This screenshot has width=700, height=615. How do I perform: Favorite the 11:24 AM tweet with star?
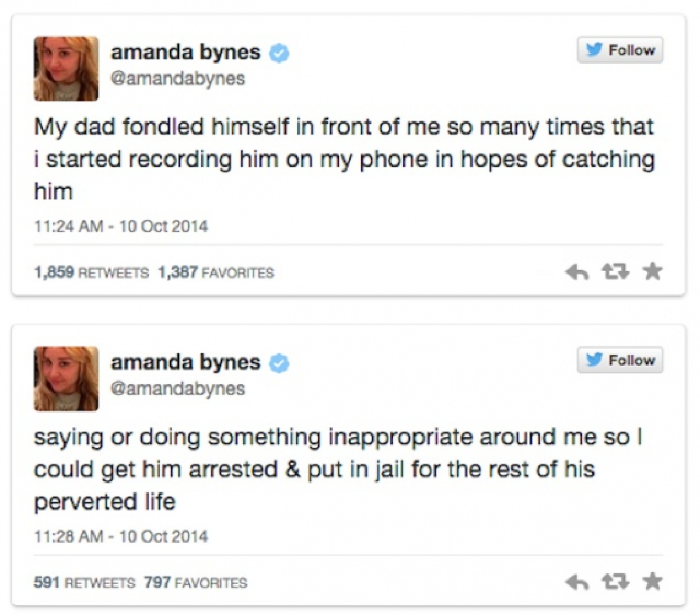[x=652, y=271]
